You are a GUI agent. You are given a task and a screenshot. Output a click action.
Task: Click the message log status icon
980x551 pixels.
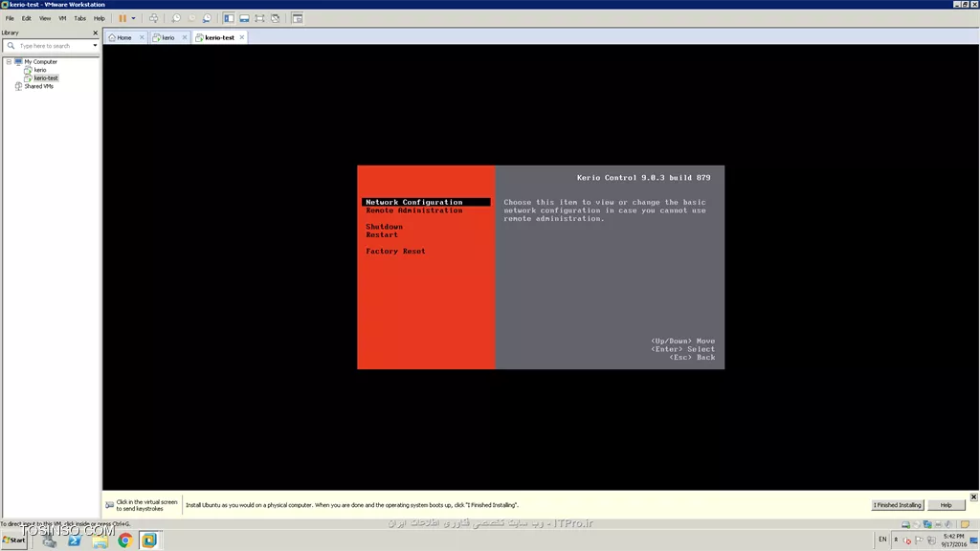click(966, 524)
